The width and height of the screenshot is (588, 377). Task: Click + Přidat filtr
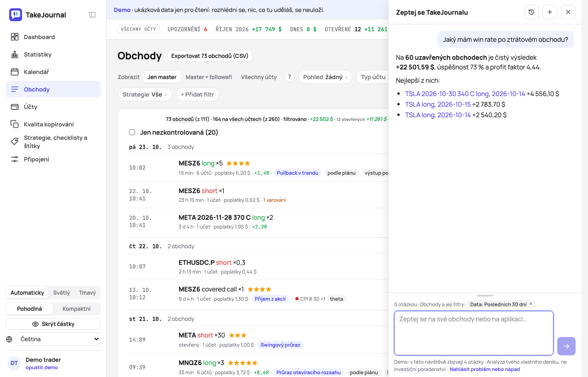pos(198,94)
